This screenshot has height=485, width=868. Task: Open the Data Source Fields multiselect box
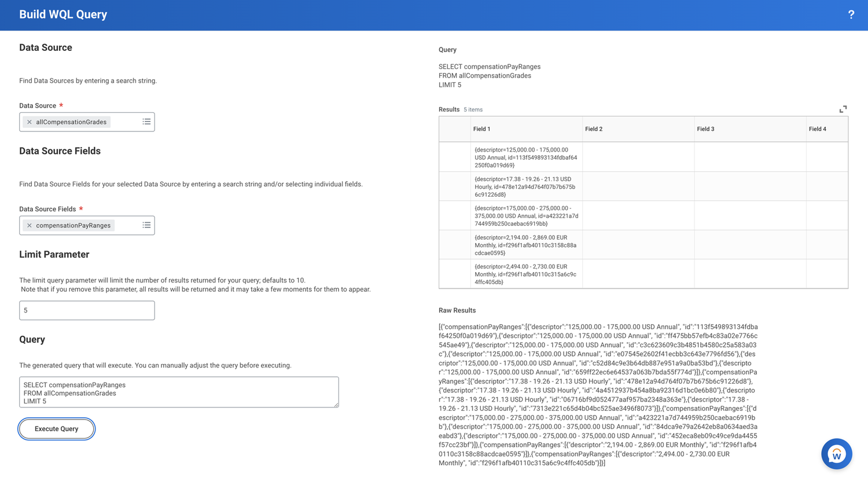87,225
